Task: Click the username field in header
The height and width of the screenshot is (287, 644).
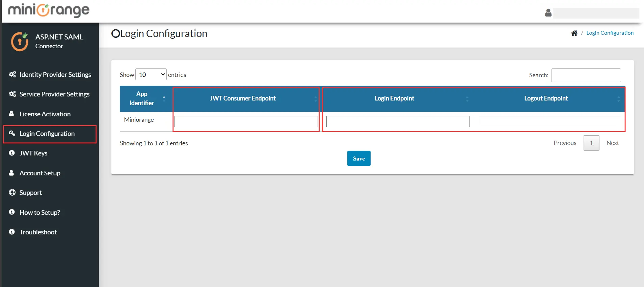Action: (x=596, y=13)
